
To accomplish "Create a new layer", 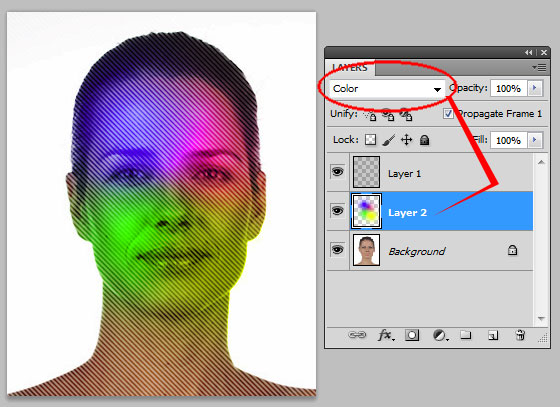I will click(x=493, y=335).
